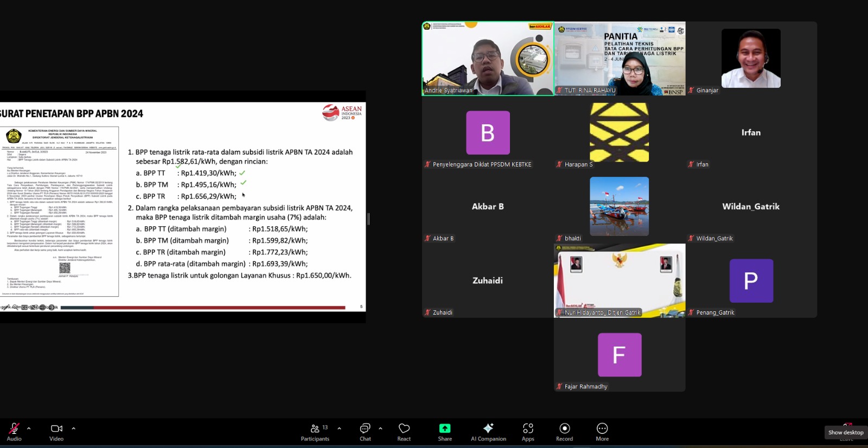Screen dimensions: 868x448
Task: Toggle the camera with the Video button
Action: (56, 432)
